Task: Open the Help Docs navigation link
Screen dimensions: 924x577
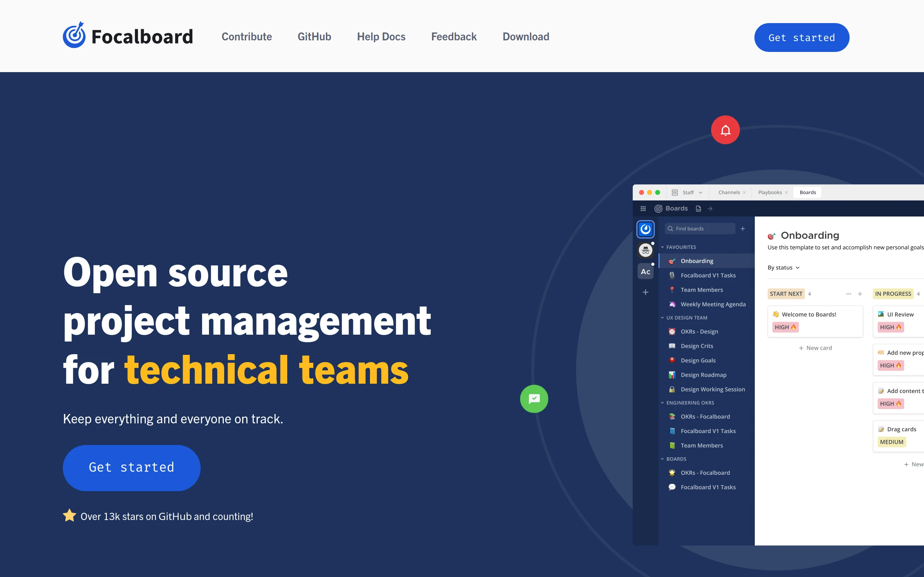Action: coord(381,37)
